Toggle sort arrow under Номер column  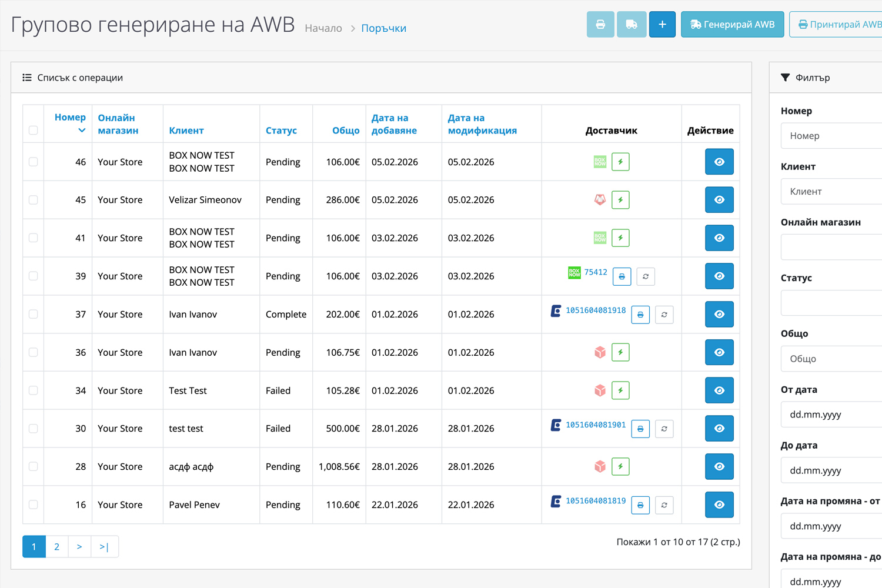[x=82, y=131]
